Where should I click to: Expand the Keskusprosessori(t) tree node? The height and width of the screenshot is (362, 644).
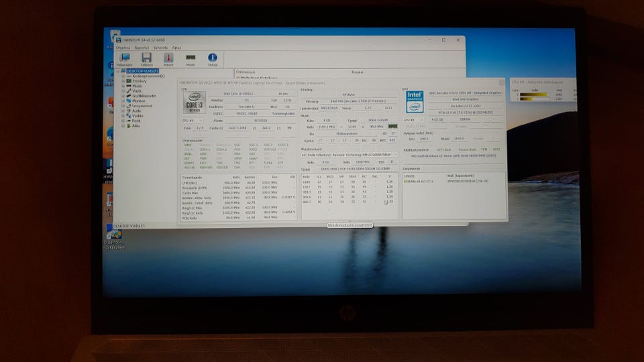[123, 76]
